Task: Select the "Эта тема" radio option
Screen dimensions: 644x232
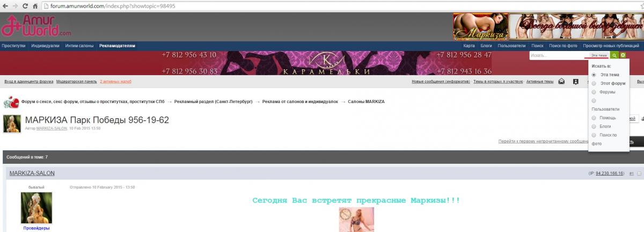Action: pyautogui.click(x=594, y=75)
